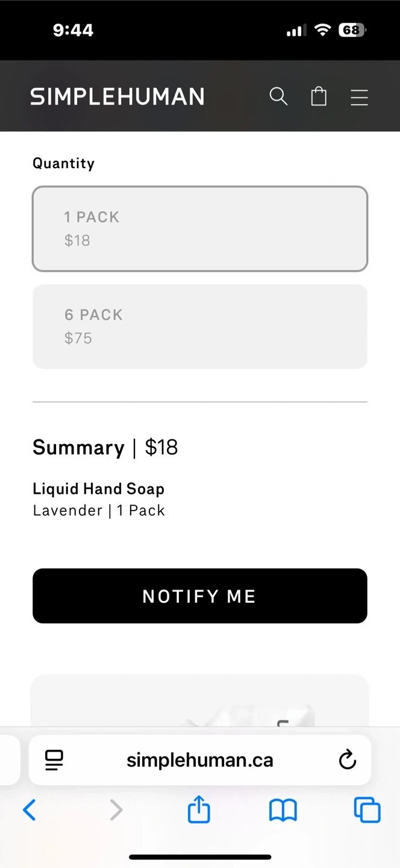Open the hamburger navigation menu
The height and width of the screenshot is (868, 400).
point(359,97)
